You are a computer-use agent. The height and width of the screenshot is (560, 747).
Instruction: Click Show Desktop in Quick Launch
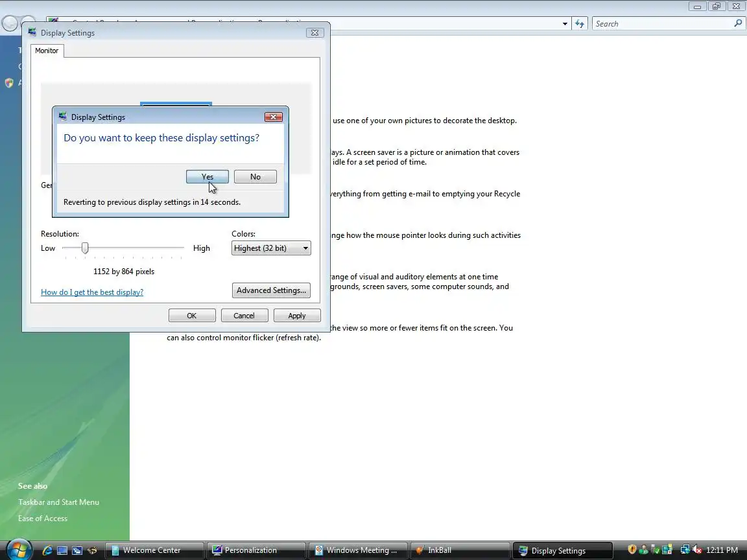tap(62, 550)
